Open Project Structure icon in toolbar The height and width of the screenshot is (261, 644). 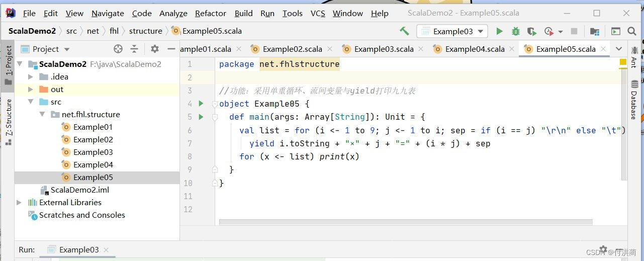pyautogui.click(x=595, y=31)
